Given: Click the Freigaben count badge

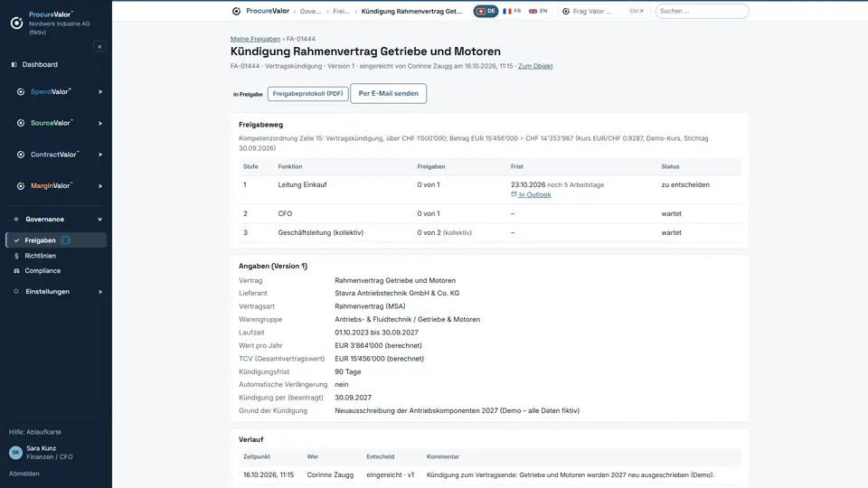Looking at the screenshot, I should [x=65, y=240].
